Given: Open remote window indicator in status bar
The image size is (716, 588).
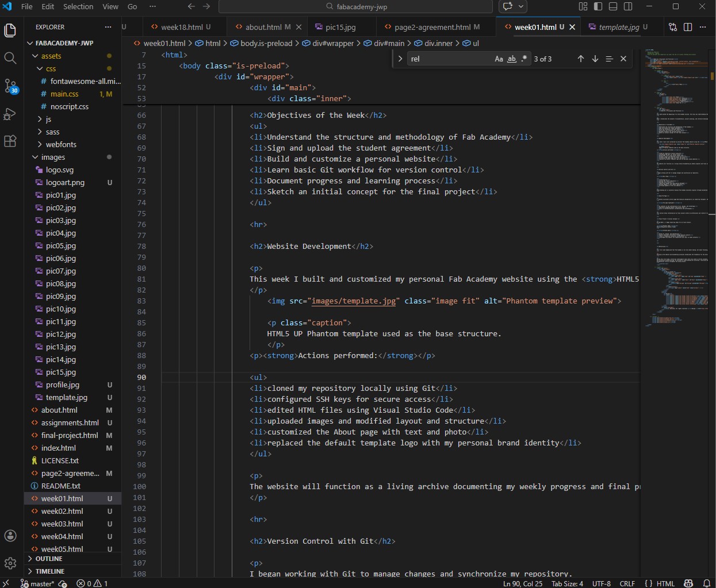Looking at the screenshot, I should coord(6,583).
